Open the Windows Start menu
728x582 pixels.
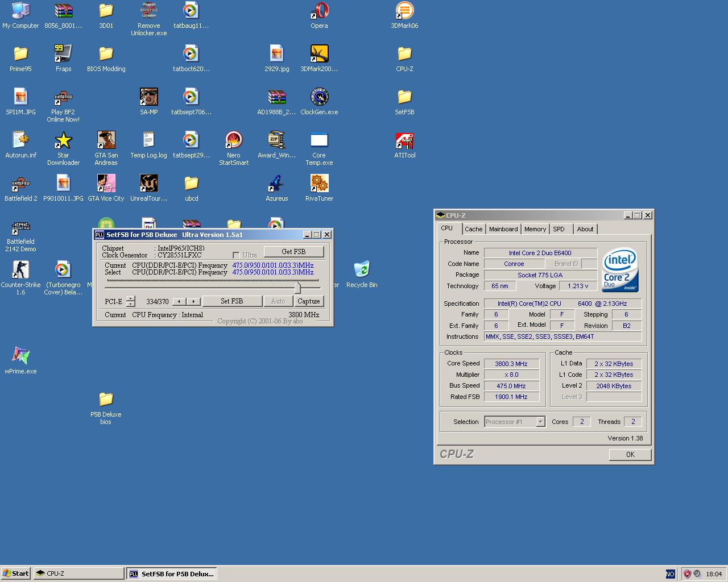coord(16,573)
